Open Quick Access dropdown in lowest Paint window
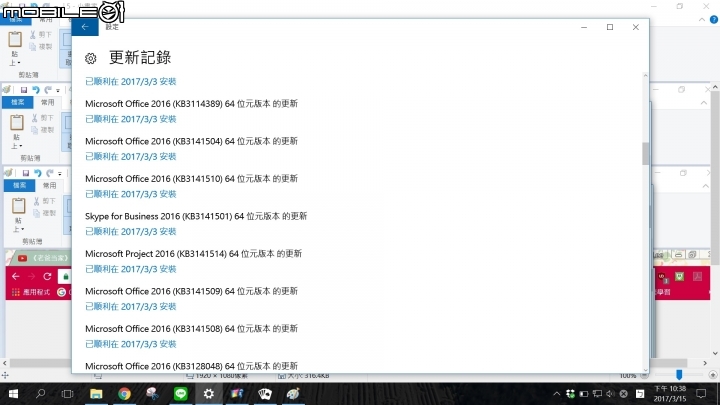 coord(60,174)
